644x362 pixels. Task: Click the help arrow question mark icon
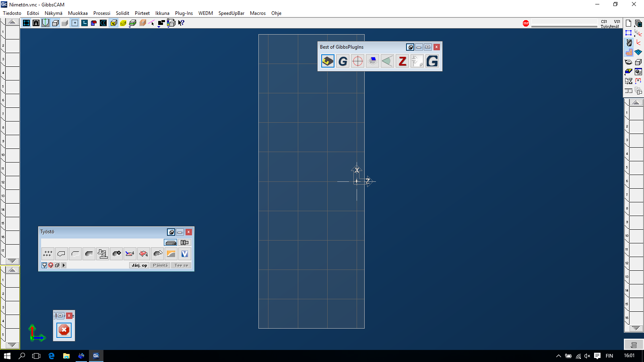coord(181,23)
